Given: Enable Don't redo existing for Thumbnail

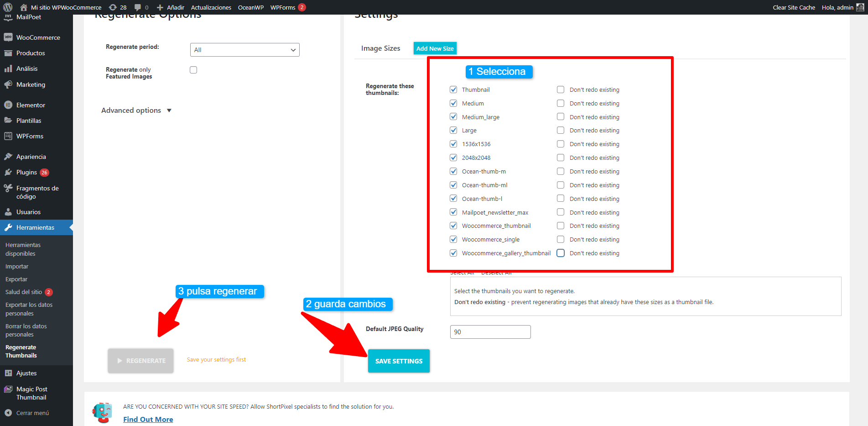Looking at the screenshot, I should tap(561, 89).
